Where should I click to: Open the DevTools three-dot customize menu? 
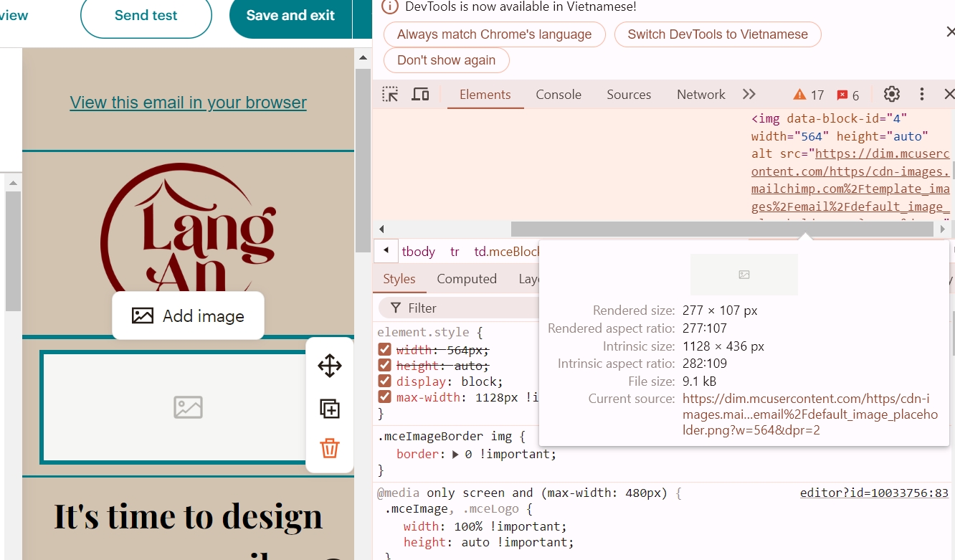tap(922, 95)
